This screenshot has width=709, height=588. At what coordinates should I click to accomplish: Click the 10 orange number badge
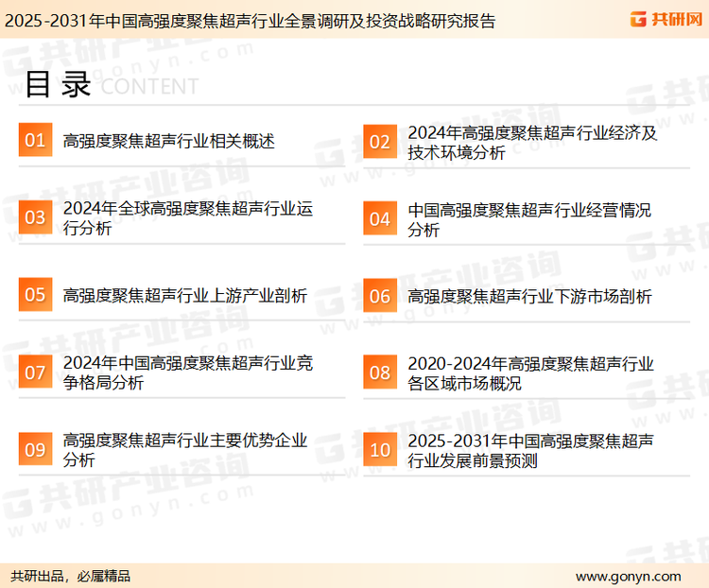pos(380,450)
